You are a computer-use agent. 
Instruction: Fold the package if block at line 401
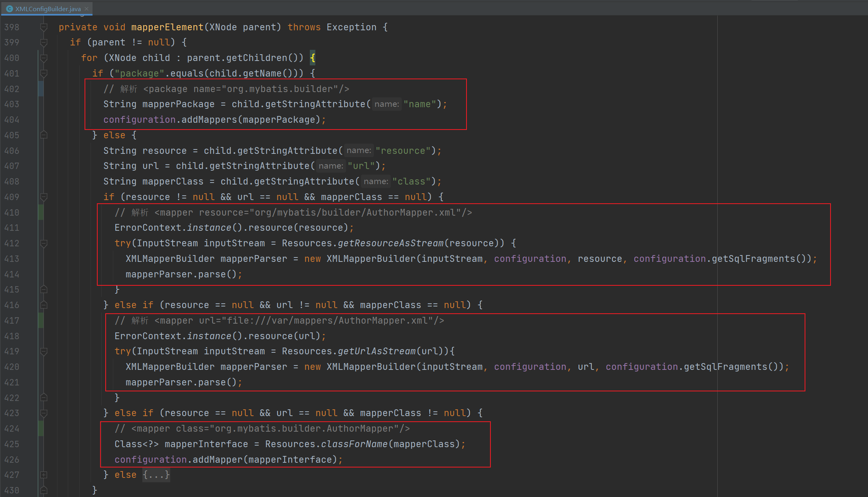pos(44,73)
